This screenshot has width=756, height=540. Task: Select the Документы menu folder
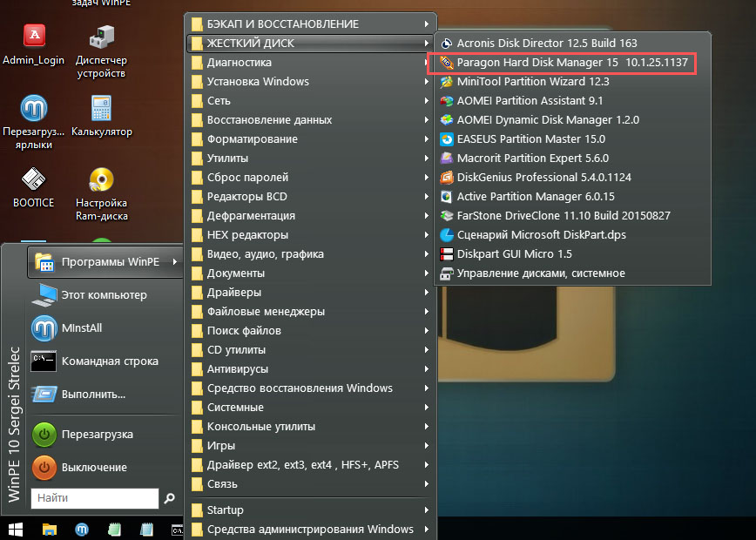tap(310, 273)
